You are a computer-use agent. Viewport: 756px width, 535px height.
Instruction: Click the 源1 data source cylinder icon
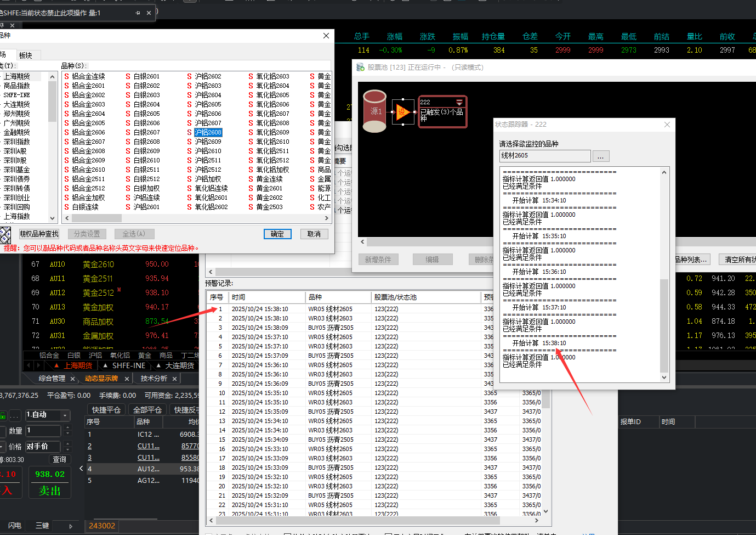(374, 111)
